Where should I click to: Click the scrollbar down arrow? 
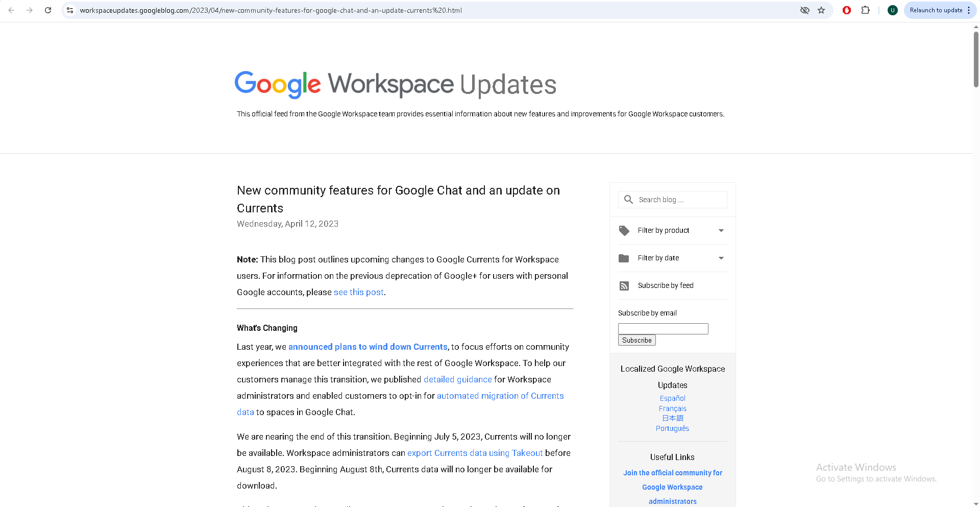click(976, 503)
